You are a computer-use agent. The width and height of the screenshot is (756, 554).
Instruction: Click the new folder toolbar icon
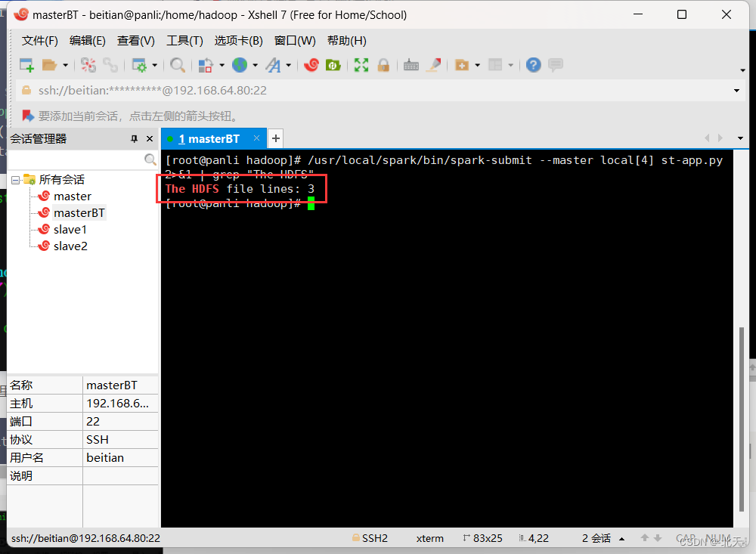(462, 64)
